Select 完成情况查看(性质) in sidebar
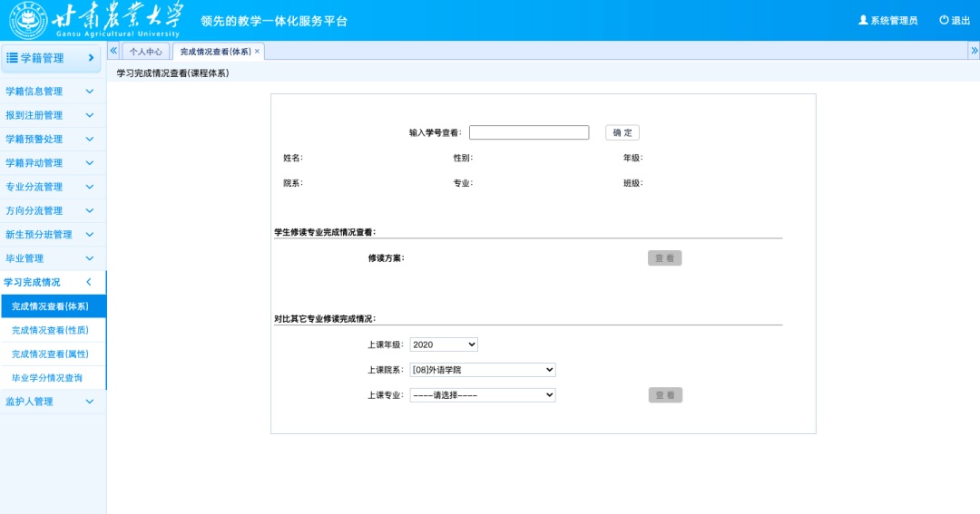980x514 pixels. [x=50, y=330]
